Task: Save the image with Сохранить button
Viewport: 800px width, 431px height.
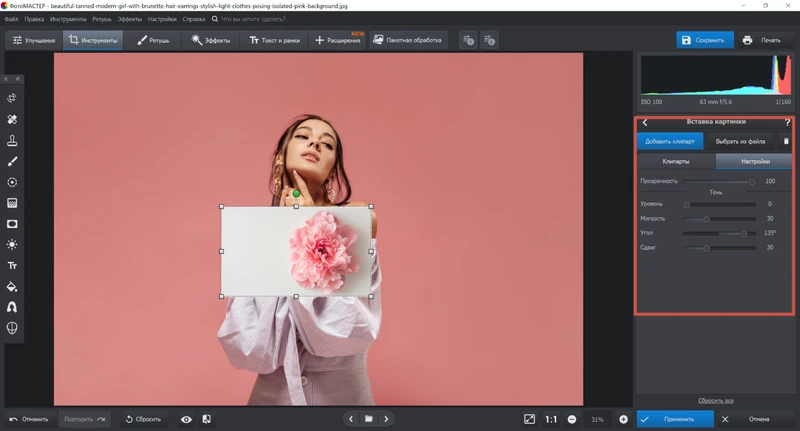Action: pyautogui.click(x=705, y=40)
